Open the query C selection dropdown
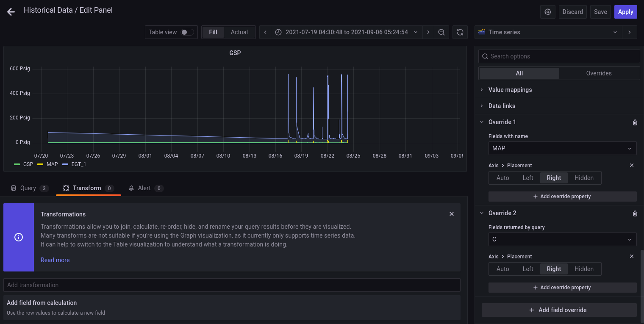This screenshot has width=644, height=324. click(562, 239)
